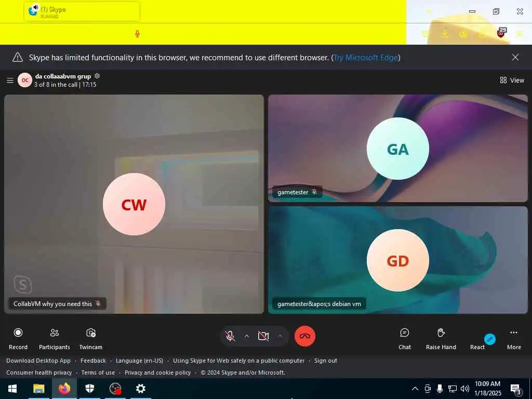Viewport: 532px width, 399px height.
Task: Click the '3 of 8 in the call' status
Action: point(65,85)
